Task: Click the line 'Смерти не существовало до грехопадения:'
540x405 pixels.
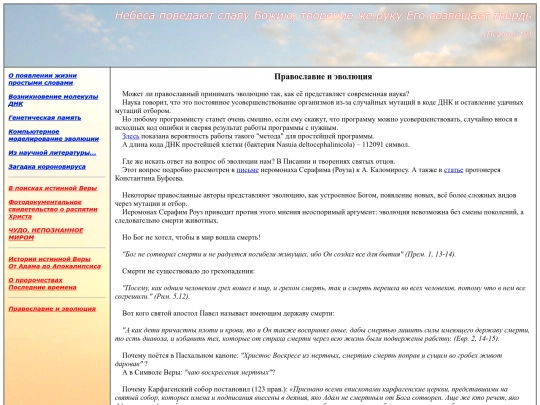Action: click(188, 271)
